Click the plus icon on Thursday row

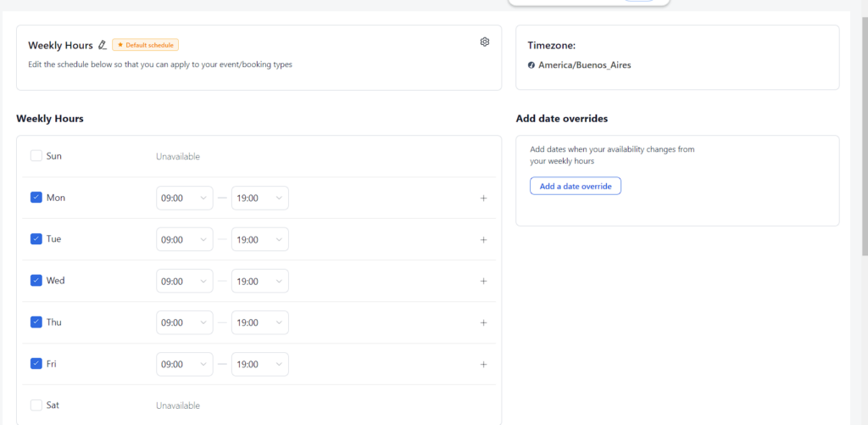pyautogui.click(x=484, y=323)
